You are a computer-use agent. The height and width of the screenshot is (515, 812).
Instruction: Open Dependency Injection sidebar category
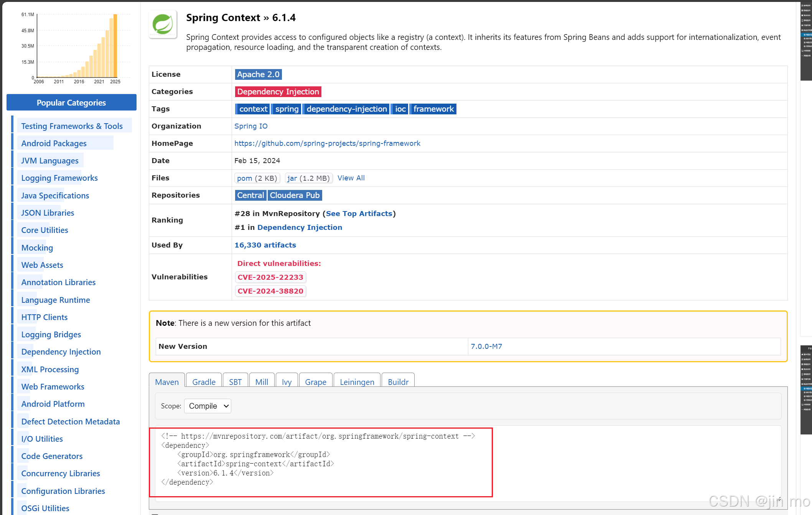tap(61, 352)
